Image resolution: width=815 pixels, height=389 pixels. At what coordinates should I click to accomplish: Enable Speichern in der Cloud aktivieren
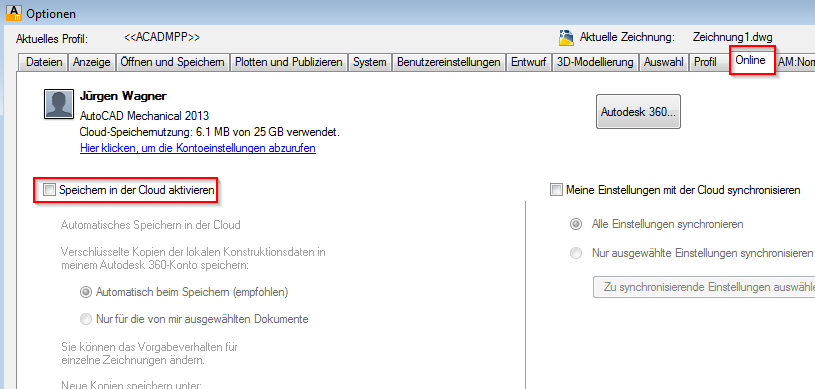[130, 190]
